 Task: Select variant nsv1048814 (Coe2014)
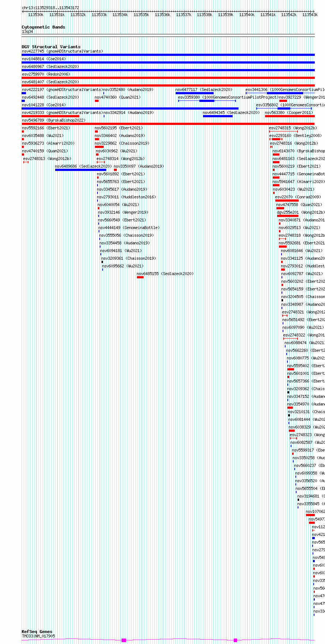coord(44,59)
